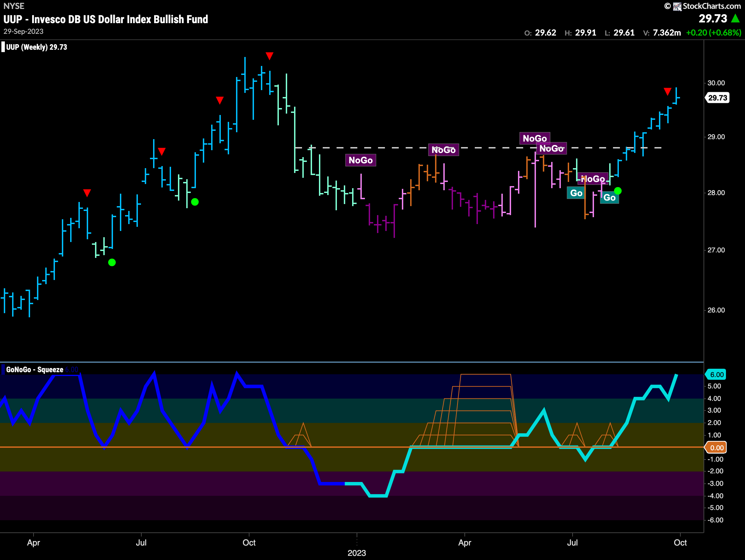The width and height of the screenshot is (745, 560).
Task: Click the GoNoGo - Squeeze panel label
Action: tap(35, 369)
